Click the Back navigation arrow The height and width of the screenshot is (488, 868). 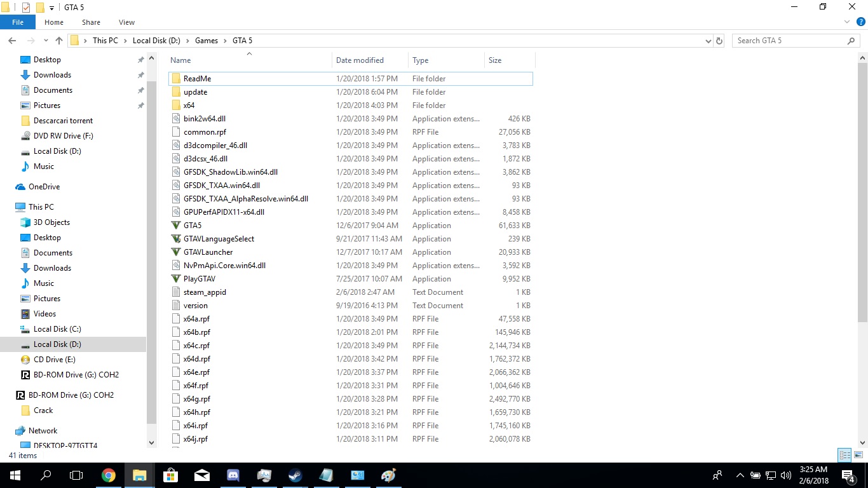[12, 41]
